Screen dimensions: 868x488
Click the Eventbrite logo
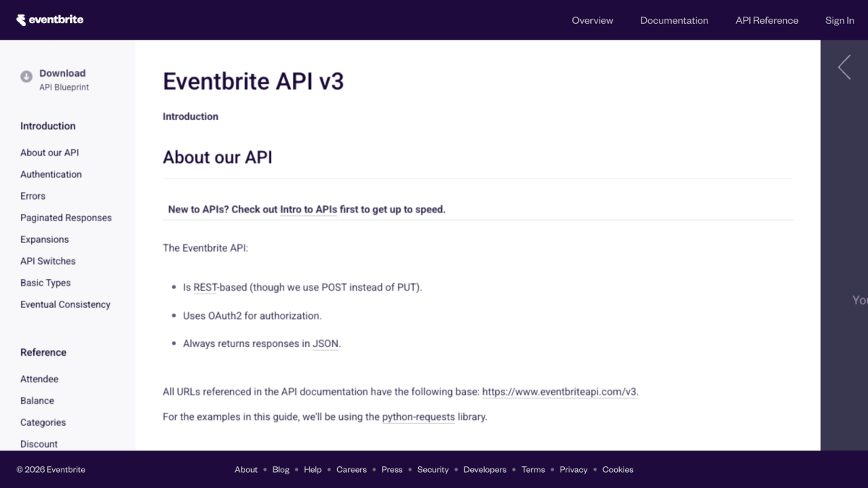50,20
